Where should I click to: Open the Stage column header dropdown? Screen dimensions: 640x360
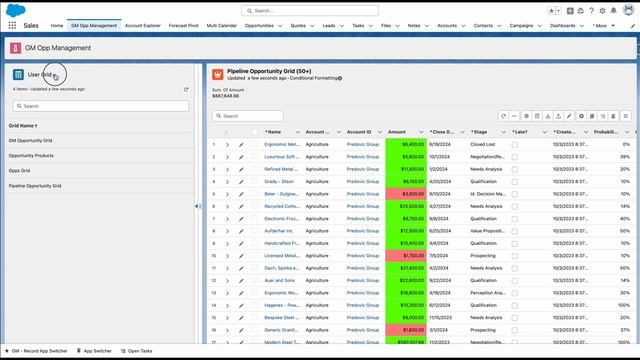[503, 132]
